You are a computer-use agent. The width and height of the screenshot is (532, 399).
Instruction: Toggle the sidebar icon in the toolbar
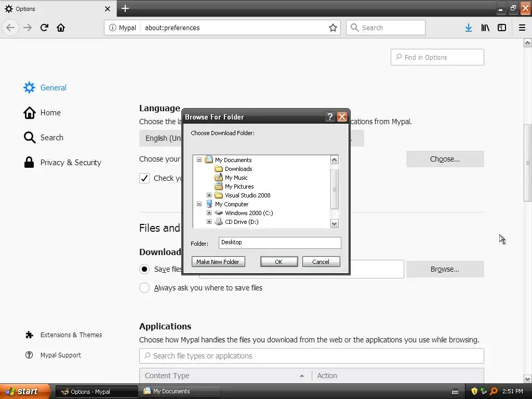pyautogui.click(x=502, y=28)
